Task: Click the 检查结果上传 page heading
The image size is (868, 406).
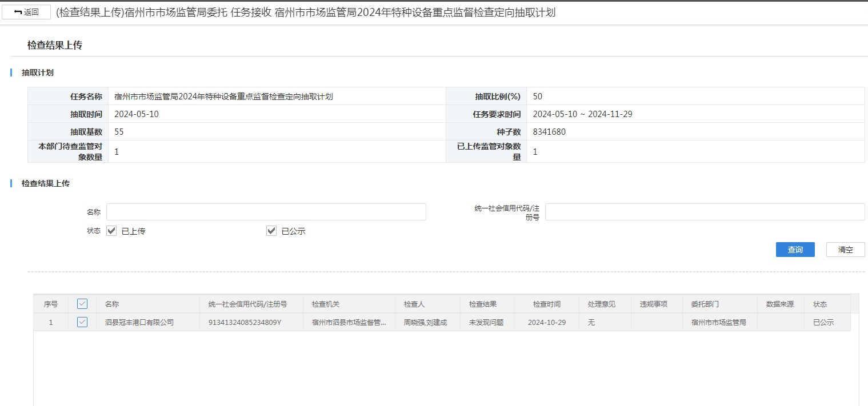Action: coord(55,45)
